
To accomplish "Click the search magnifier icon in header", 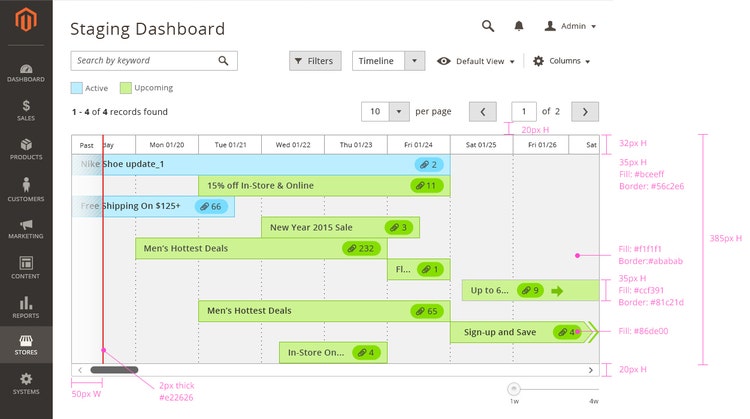I will click(488, 26).
